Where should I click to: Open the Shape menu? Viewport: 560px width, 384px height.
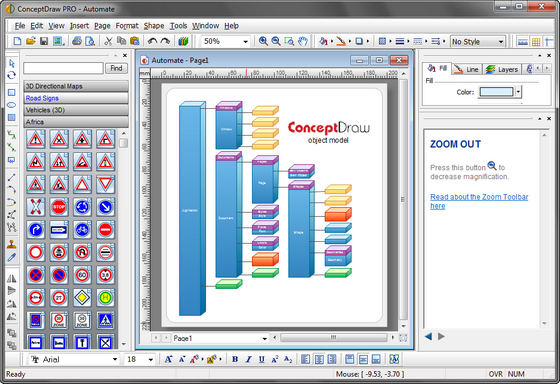(154, 26)
